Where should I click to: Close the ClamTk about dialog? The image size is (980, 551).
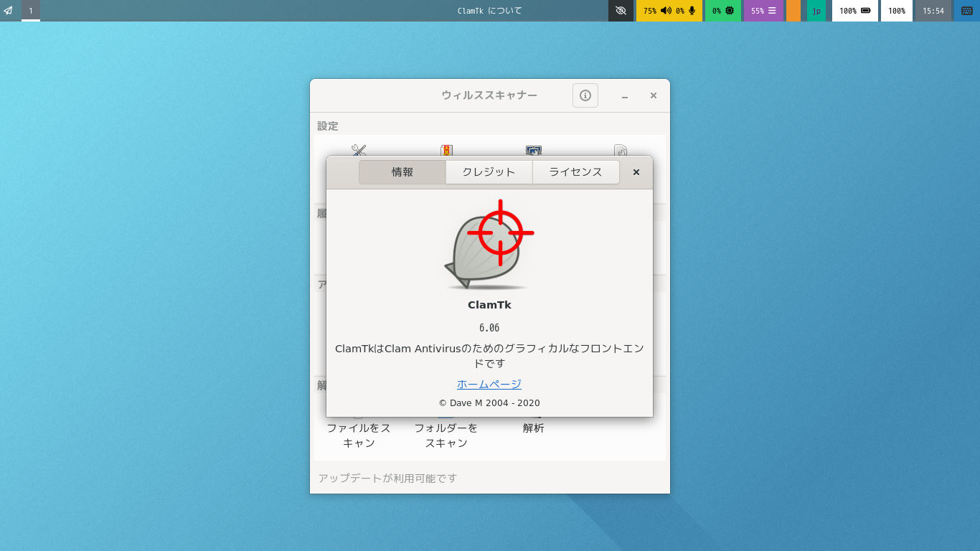[636, 172]
